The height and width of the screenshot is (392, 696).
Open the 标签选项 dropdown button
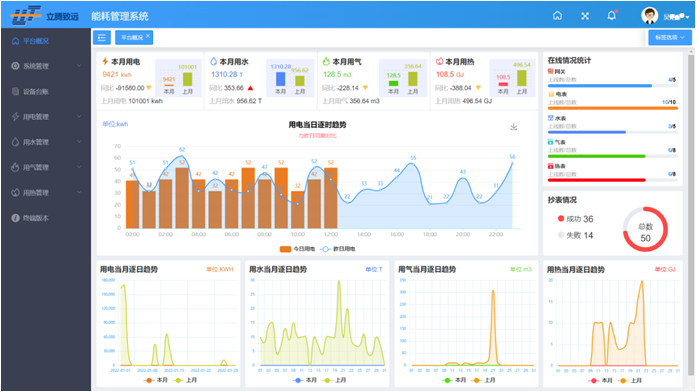pos(670,37)
